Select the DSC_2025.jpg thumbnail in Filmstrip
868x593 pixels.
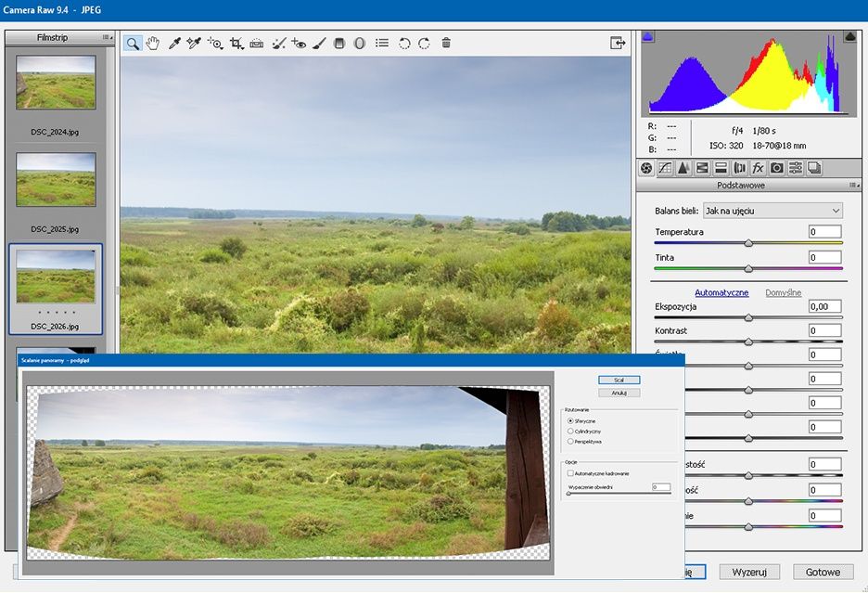pyautogui.click(x=56, y=179)
